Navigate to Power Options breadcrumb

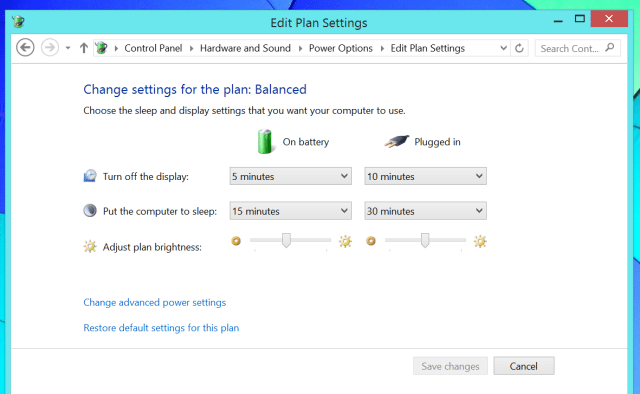pos(341,48)
